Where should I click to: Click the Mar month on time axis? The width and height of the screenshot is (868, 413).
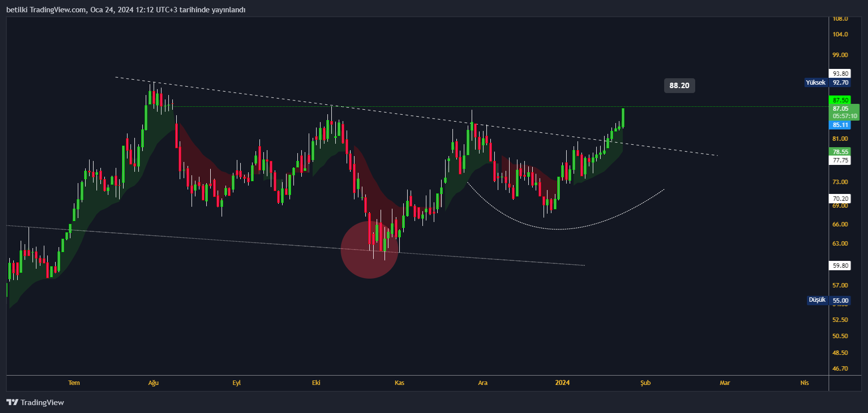coord(725,383)
